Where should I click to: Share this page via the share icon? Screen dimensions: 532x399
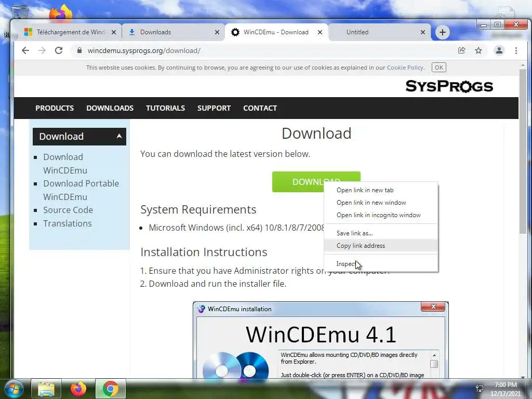point(461,50)
